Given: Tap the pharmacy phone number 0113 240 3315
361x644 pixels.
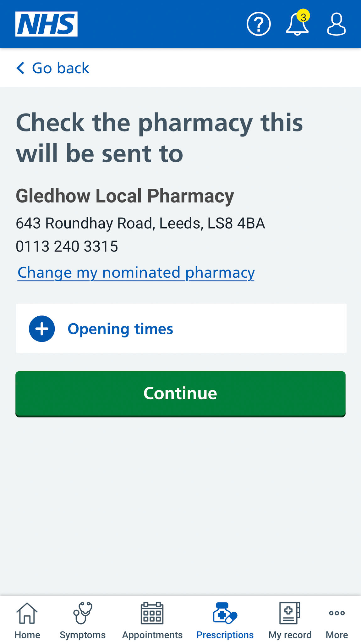Looking at the screenshot, I should (67, 246).
